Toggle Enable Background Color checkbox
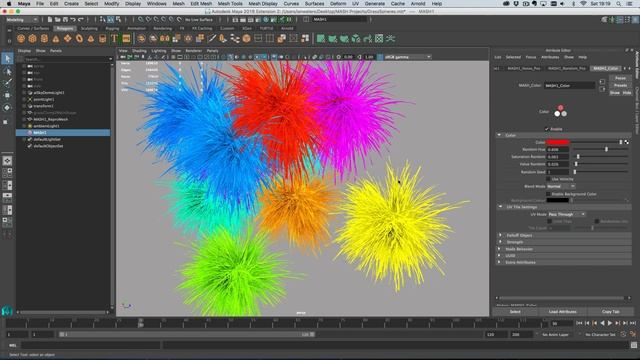This screenshot has height=360, width=640. (x=548, y=194)
